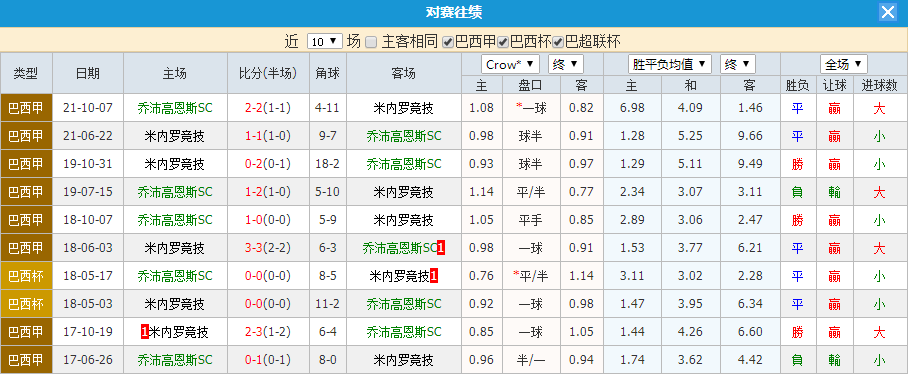Click the *一球 handicap on 21-10-07

(x=530, y=108)
